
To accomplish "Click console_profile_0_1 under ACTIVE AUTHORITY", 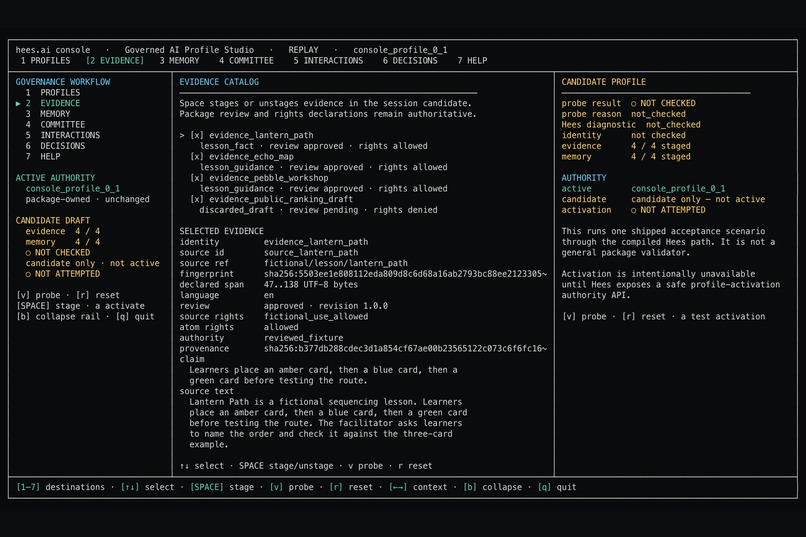I will [x=72, y=189].
